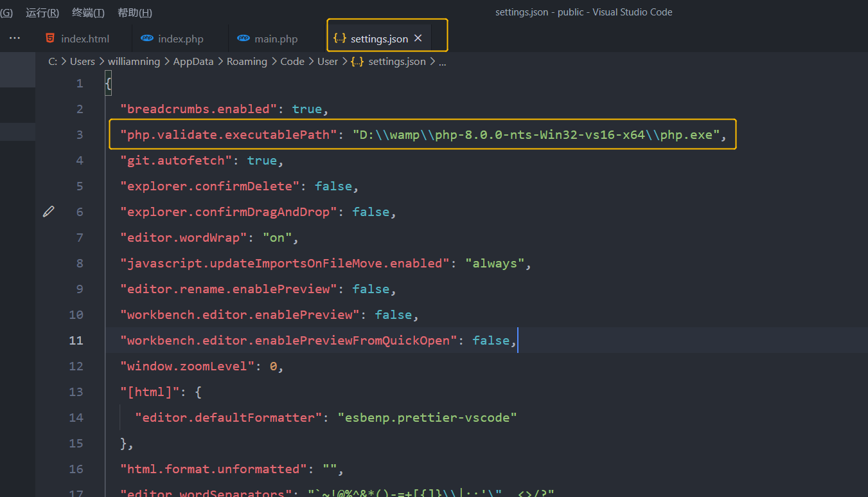Click line number 11 in the gutter
This screenshot has width=868, height=497.
(76, 340)
